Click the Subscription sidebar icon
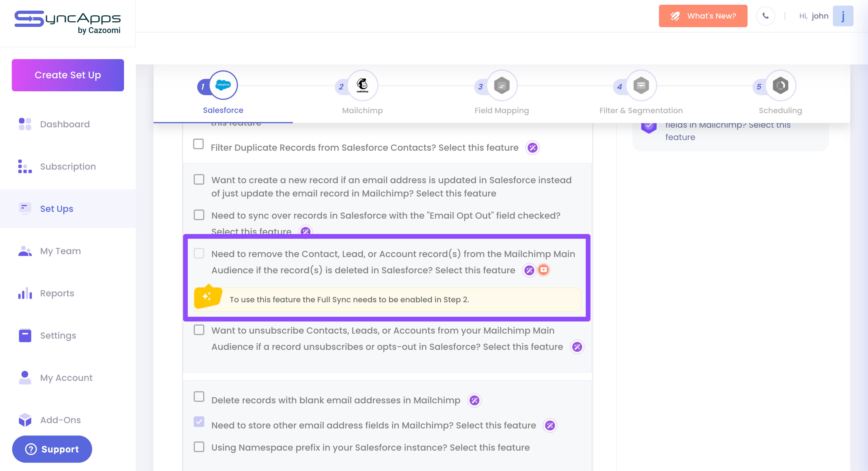This screenshot has height=471, width=868. tap(25, 167)
